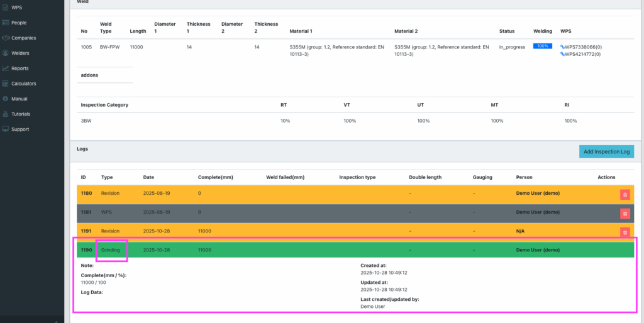This screenshot has height=323, width=644.
Task: Click the People ID card icon
Action: [5, 23]
